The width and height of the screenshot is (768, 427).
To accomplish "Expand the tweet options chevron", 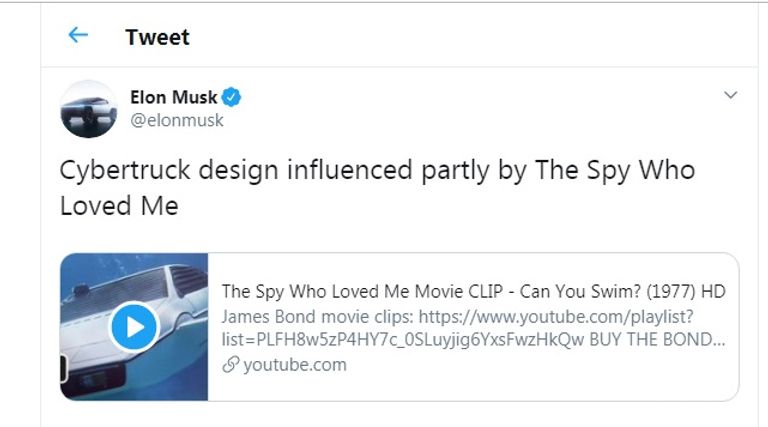I will point(730,96).
